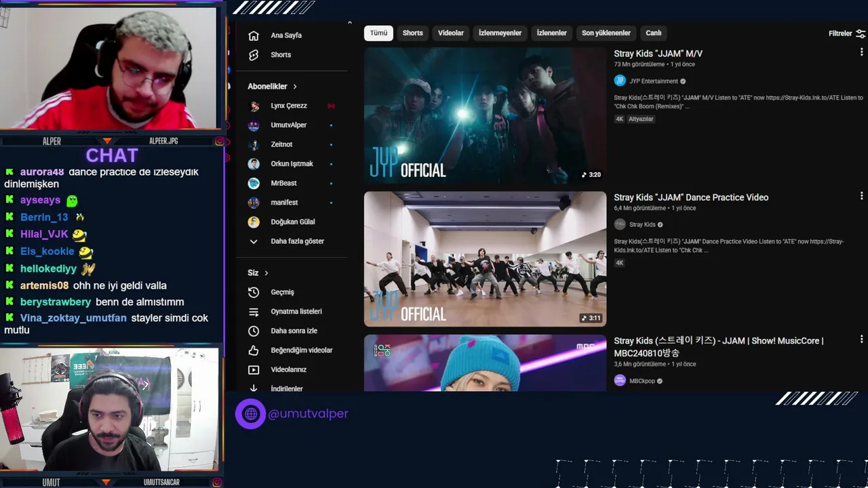The height and width of the screenshot is (488, 868).
Task: Select the İzlenenler filter chip
Action: click(x=551, y=33)
